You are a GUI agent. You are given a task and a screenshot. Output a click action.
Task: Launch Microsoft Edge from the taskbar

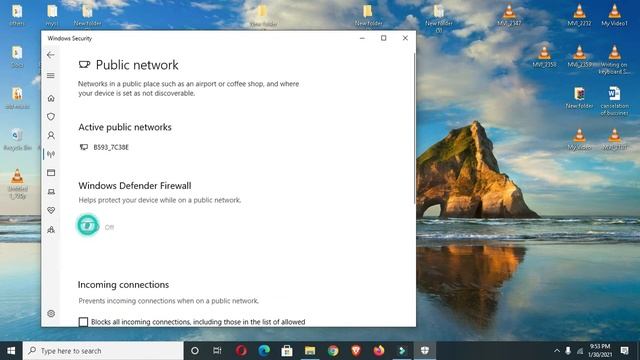[264, 351]
